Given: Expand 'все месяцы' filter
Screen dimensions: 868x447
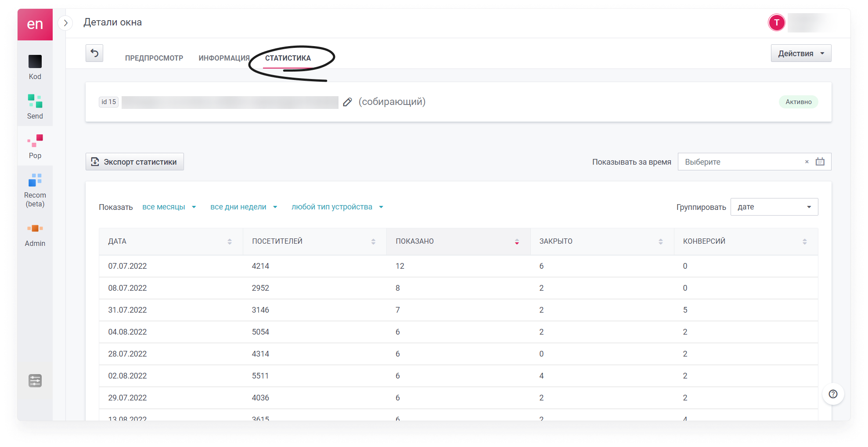Looking at the screenshot, I should (x=169, y=207).
